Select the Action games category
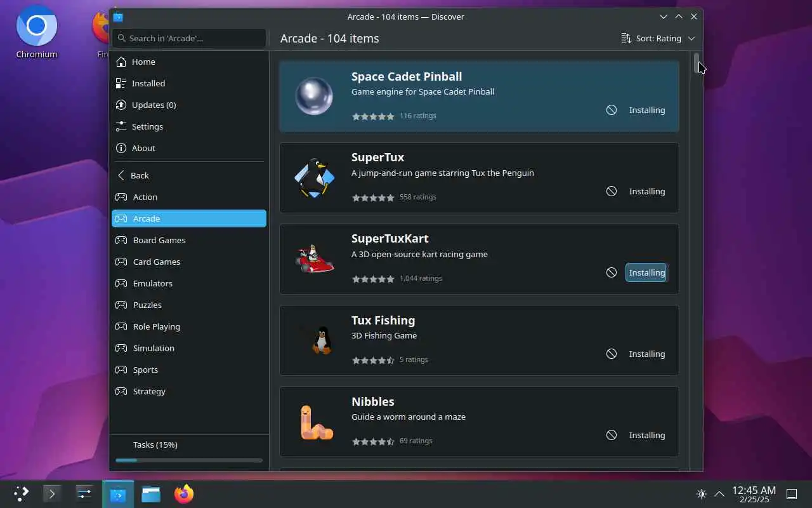This screenshot has width=812, height=508. coord(189,197)
